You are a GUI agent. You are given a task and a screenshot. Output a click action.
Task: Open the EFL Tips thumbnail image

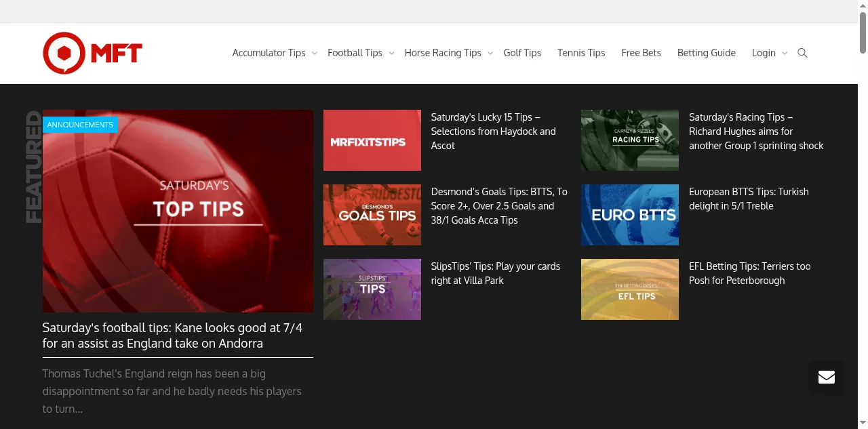[x=629, y=289]
